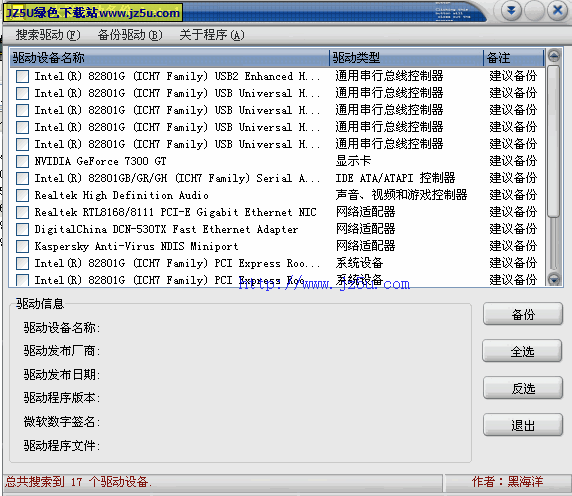This screenshot has height=496, width=572.
Task: Select Realtek High Definition Audio entry
Action: pos(121,195)
